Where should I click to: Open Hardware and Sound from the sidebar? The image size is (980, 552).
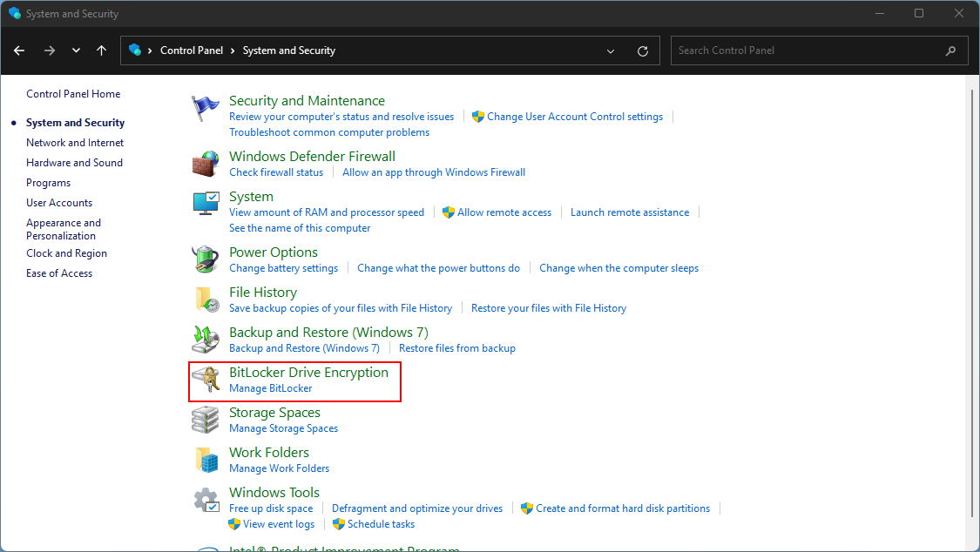74,162
